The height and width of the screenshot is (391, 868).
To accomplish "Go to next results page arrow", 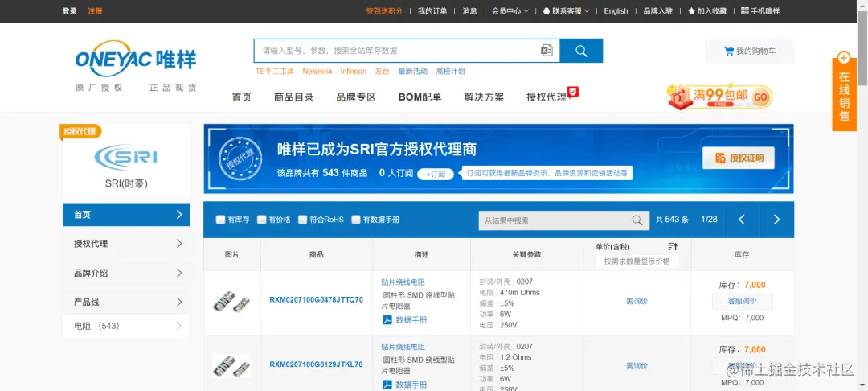I will 776,220.
